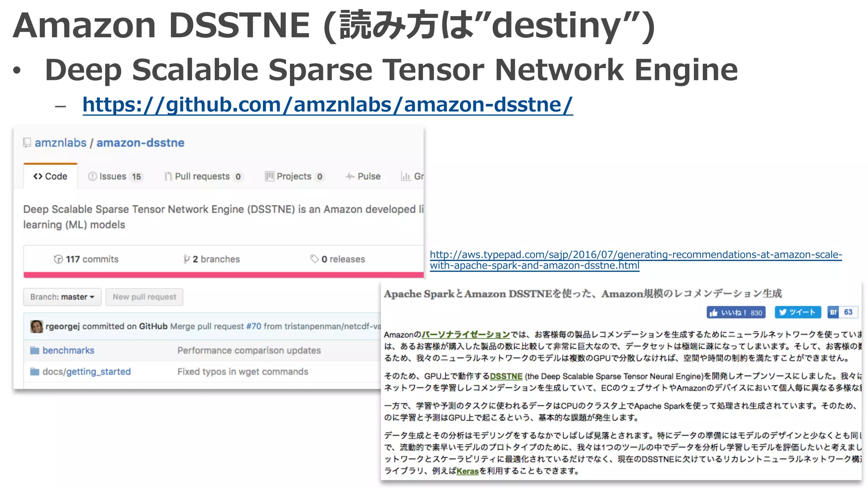
Task: Click the docs/getting_started folder icon
Action: 35,372
